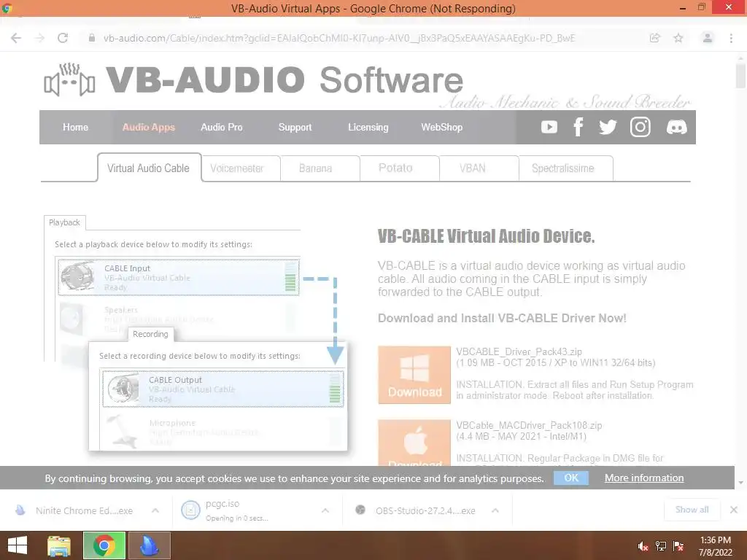This screenshot has height=560, width=747.
Task: Expand options for OBS-Studio exe download
Action: [x=495, y=510]
